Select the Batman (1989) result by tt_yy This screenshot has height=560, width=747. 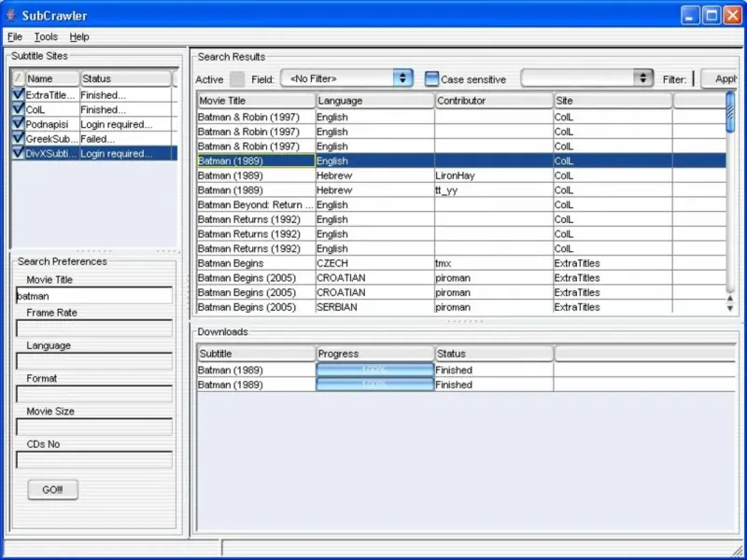pos(461,190)
